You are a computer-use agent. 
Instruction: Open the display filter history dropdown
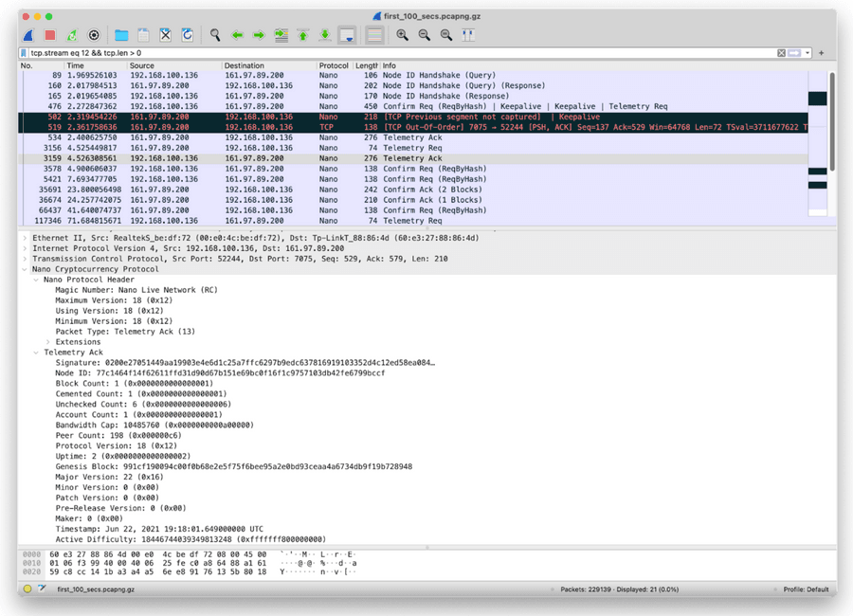(808, 53)
